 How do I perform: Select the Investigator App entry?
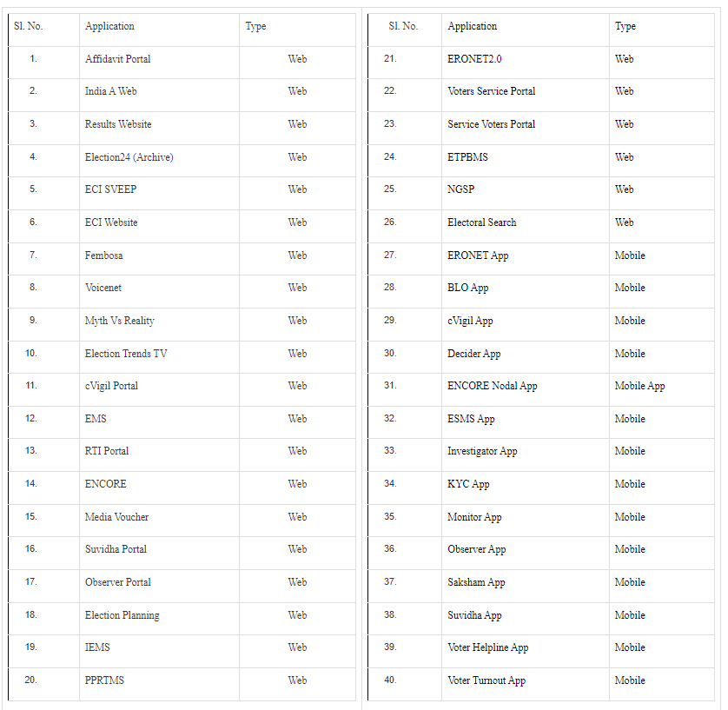click(482, 451)
